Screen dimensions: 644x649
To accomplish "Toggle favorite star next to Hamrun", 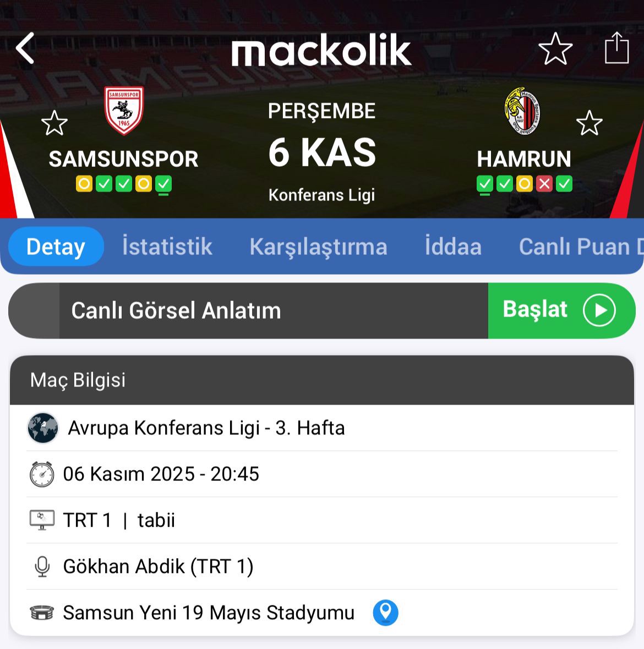I will tap(589, 123).
